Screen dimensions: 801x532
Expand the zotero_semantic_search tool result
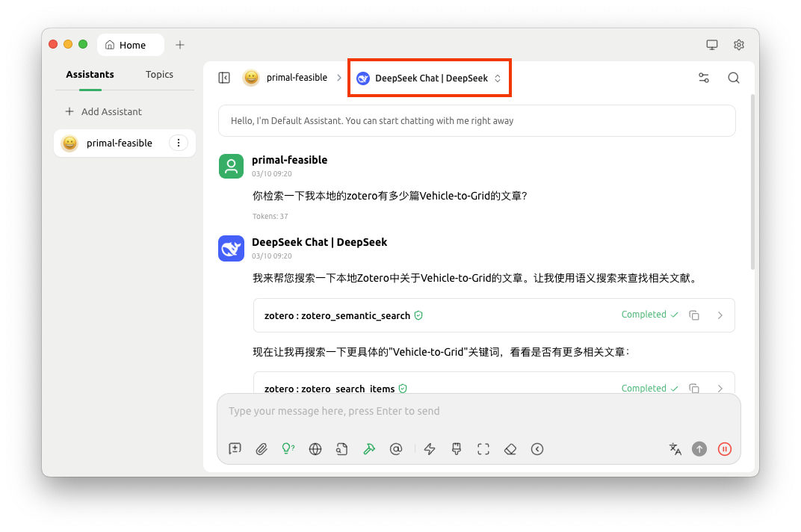[x=720, y=315]
